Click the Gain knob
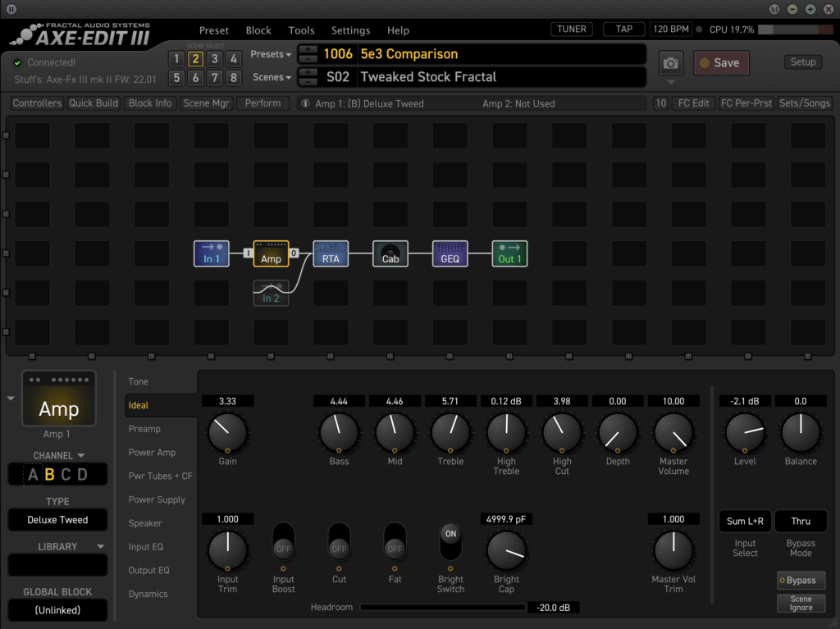This screenshot has height=629, width=840. click(228, 432)
